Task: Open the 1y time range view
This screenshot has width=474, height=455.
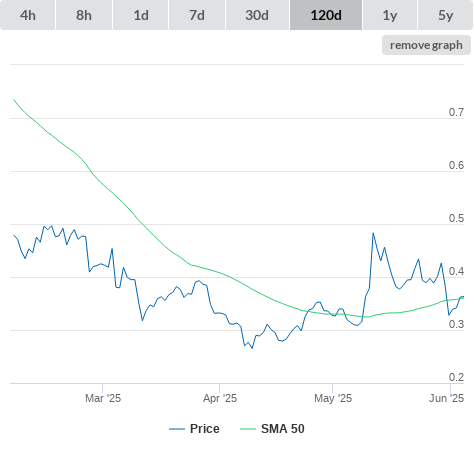Action: pos(390,15)
